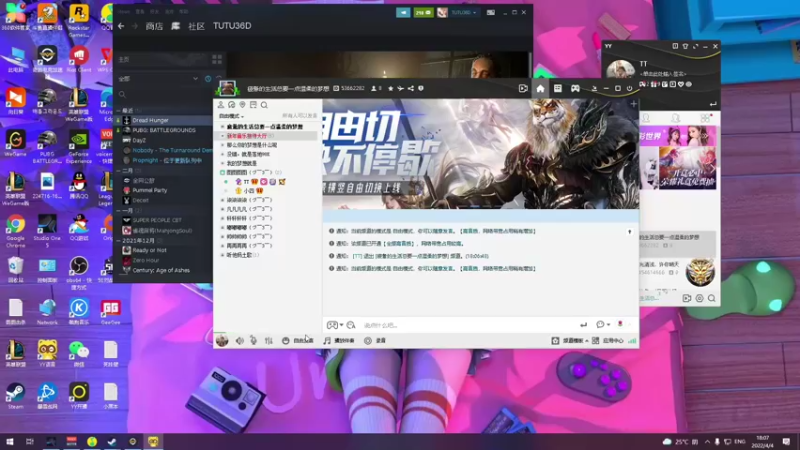Image resolution: width=800 pixels, height=450 pixels.
Task: Open Steam account name dropdown
Action: (464, 12)
